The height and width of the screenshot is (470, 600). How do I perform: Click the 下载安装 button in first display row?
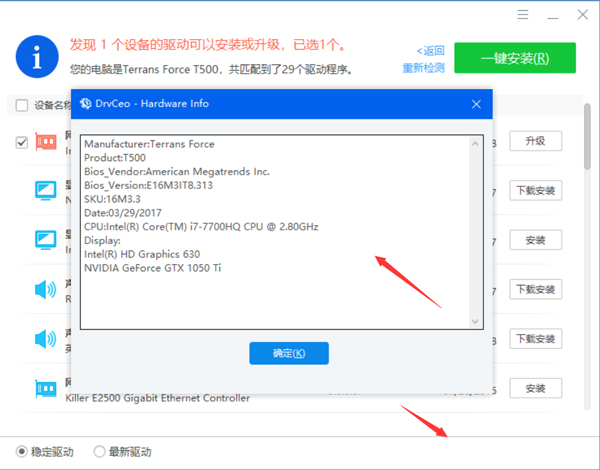tap(535, 190)
